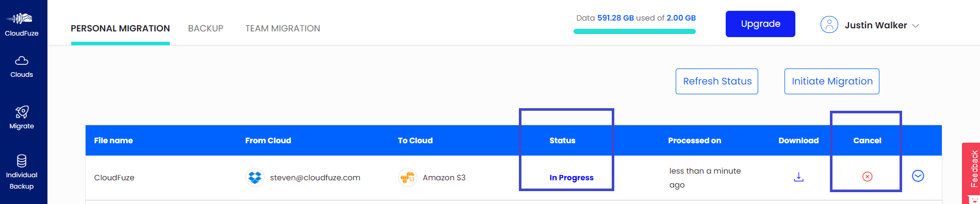Expand the CloudFuze migration row details

point(918,176)
